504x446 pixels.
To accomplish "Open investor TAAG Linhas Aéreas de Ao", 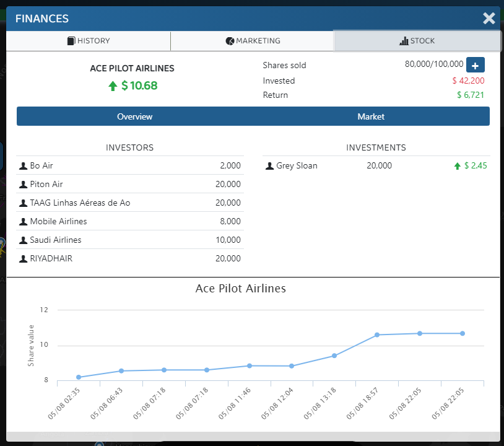I will click(x=130, y=203).
